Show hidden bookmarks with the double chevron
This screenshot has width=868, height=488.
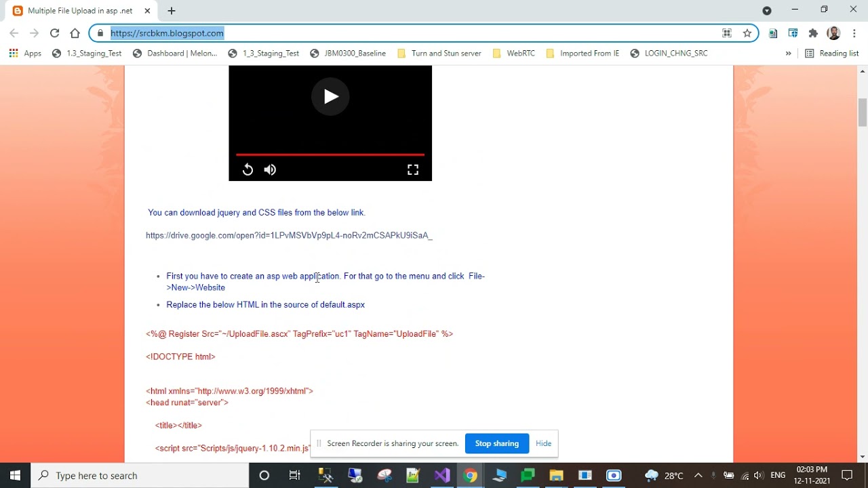tap(788, 54)
